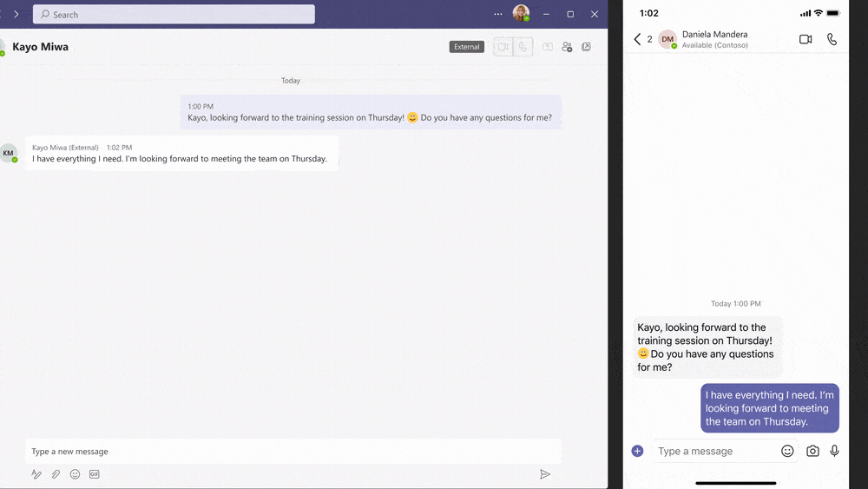Screen dimensions: 868x489
Task: Tap the mobile phone call icon
Action: tap(832, 39)
